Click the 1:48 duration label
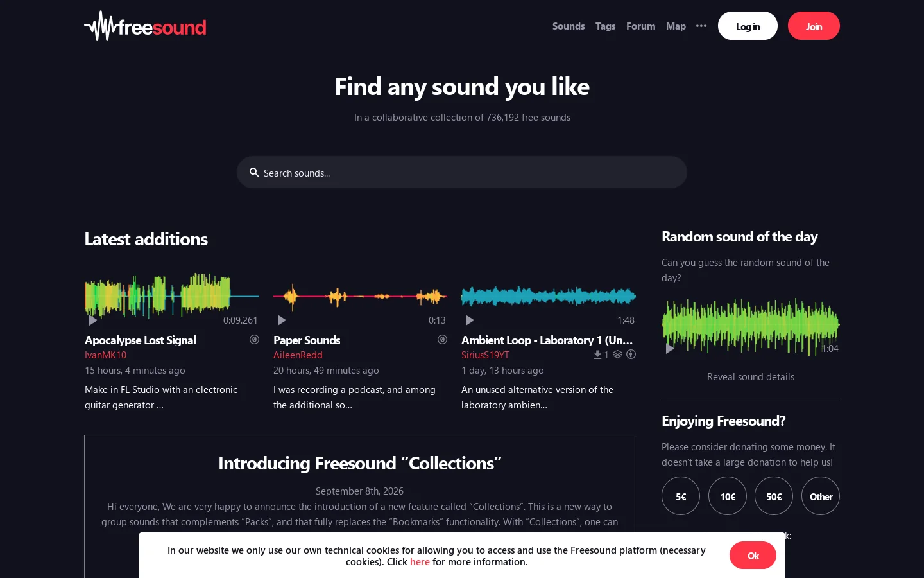Viewport: 924px width, 578px height. 626,320
